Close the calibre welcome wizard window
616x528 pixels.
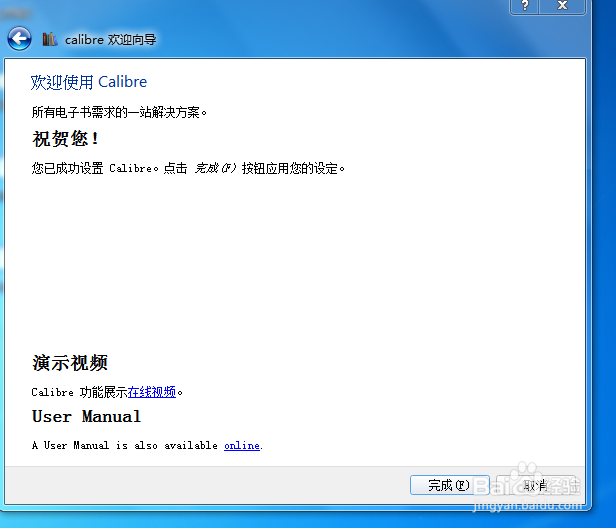562,6
